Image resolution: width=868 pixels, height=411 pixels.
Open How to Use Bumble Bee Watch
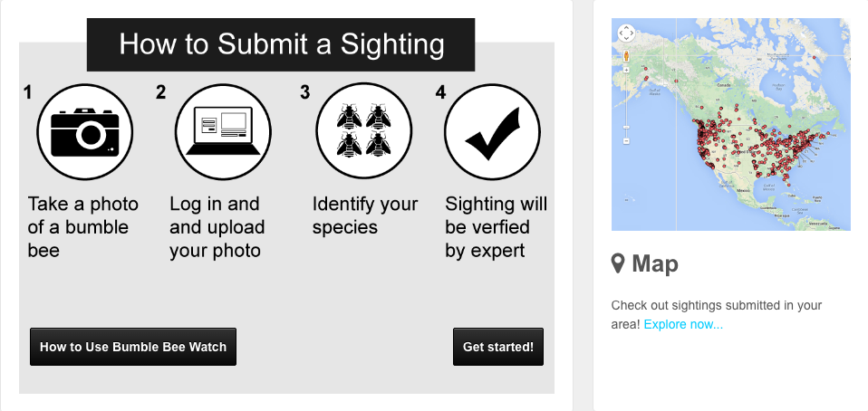click(x=133, y=347)
